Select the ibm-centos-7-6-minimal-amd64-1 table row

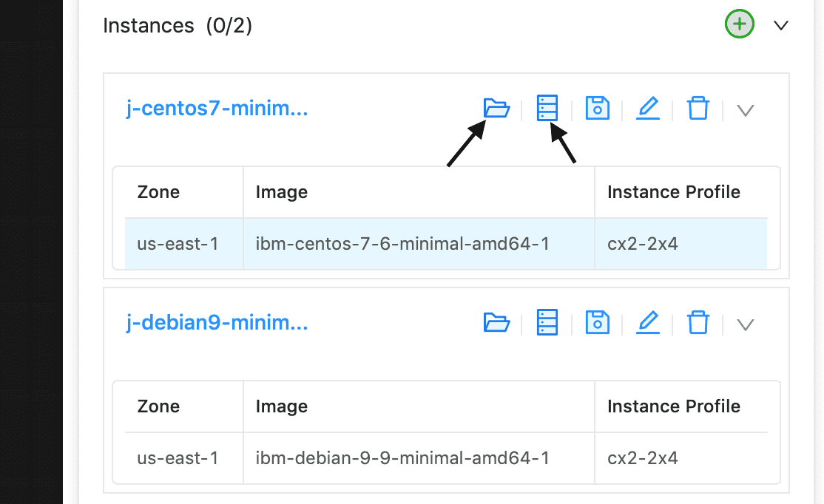[446, 244]
